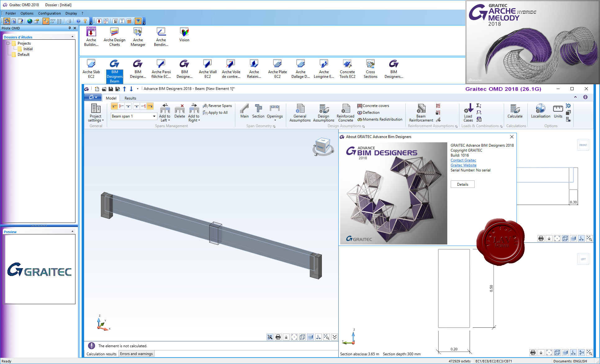
Task: Open Arche Wall EC2 module
Action: tap(208, 69)
